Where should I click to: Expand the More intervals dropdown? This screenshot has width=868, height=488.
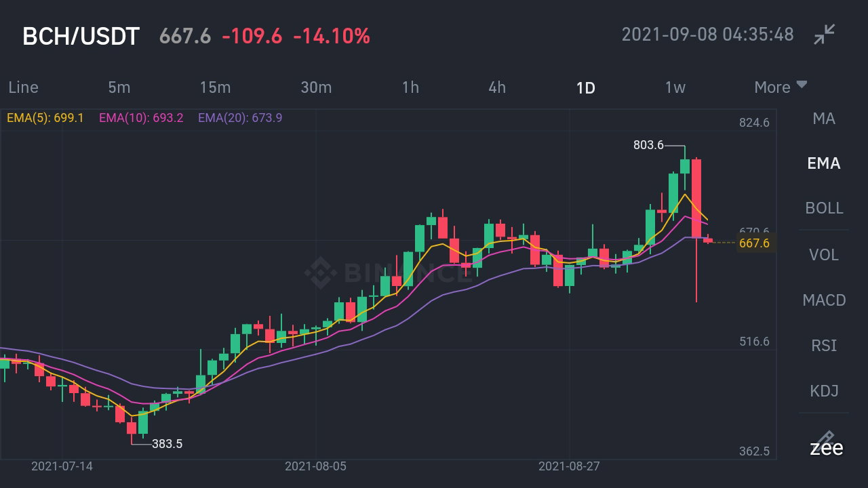(781, 87)
